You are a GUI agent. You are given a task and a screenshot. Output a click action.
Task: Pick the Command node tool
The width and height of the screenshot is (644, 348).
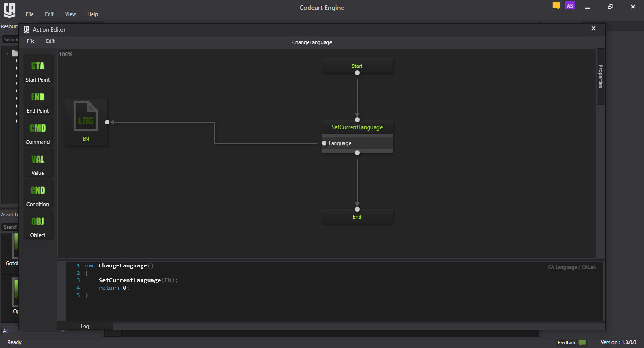click(38, 132)
